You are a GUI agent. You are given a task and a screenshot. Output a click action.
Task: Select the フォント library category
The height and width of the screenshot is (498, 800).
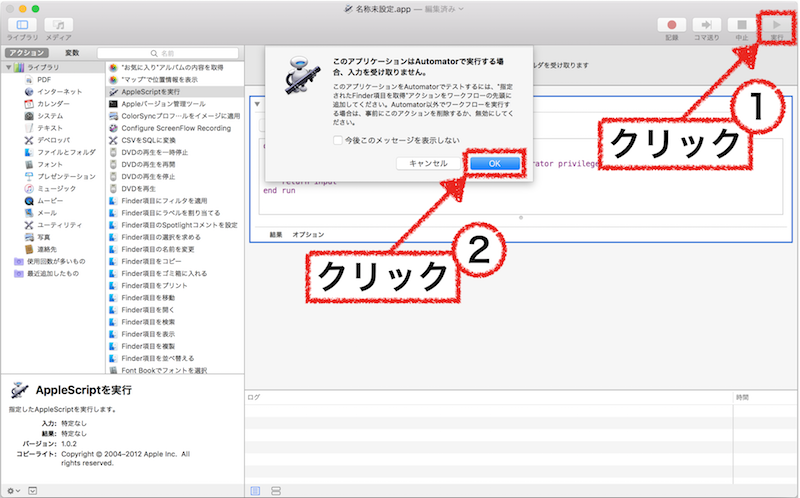point(44,164)
